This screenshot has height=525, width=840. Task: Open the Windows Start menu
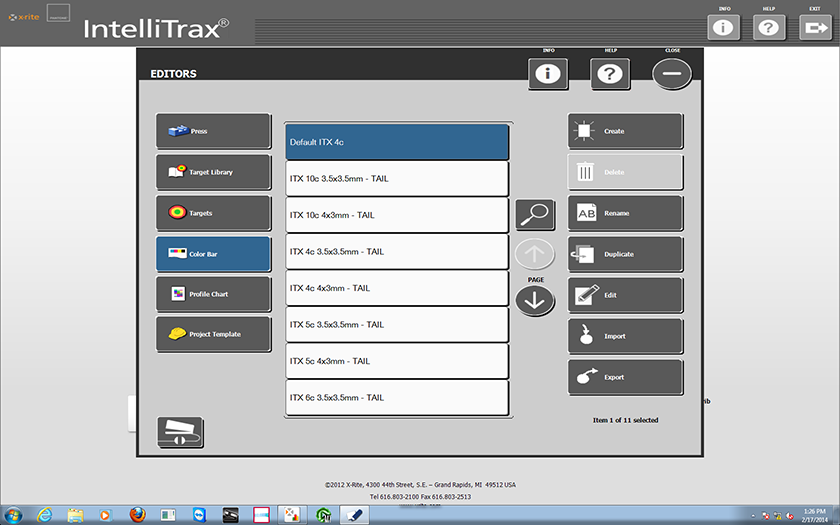[x=13, y=515]
